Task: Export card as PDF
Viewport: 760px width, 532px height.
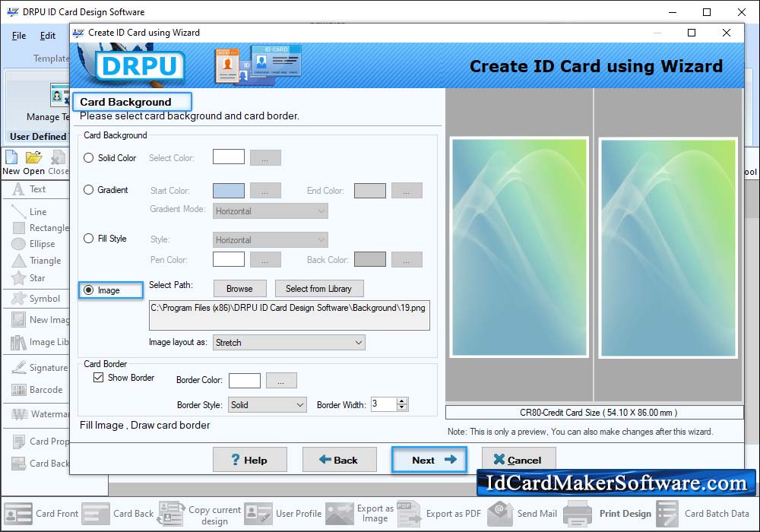Action: [439, 514]
